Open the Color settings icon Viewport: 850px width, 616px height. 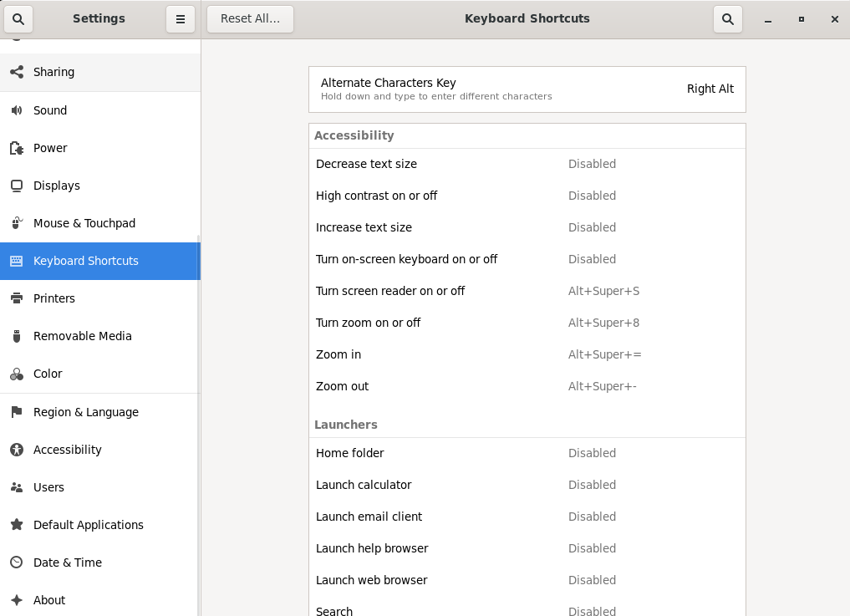click(x=17, y=374)
